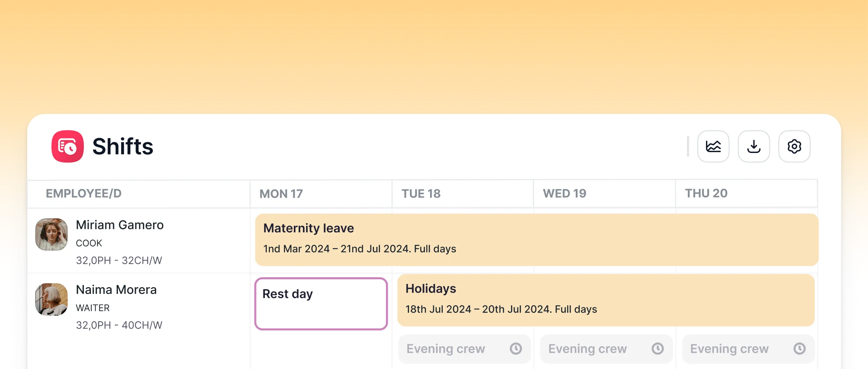Image resolution: width=868 pixels, height=369 pixels.
Task: Open Miriam Gamero's profile photo
Action: point(52,234)
